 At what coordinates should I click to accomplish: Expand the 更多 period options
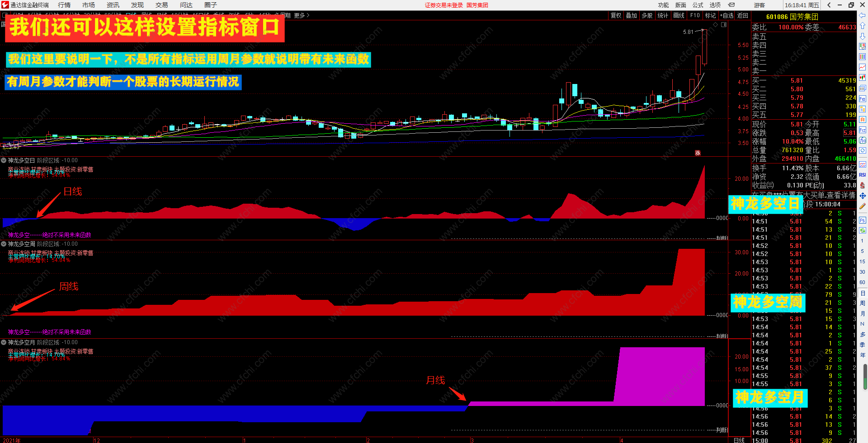coord(302,15)
